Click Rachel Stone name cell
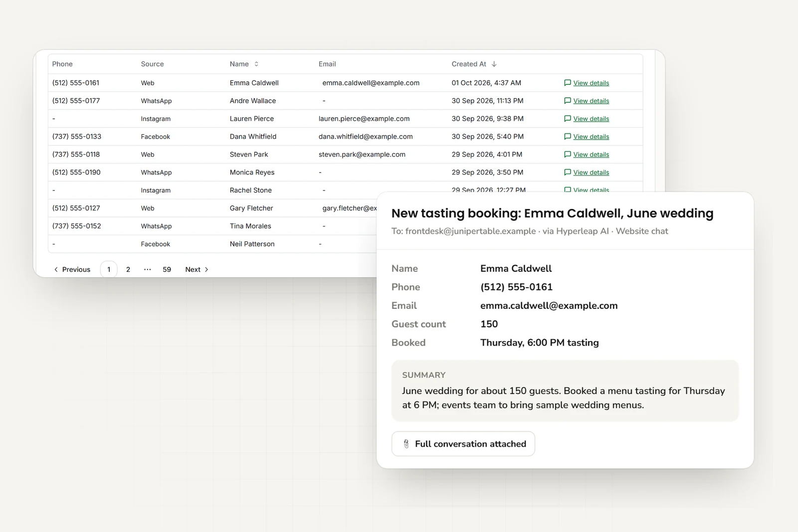 [x=251, y=190]
